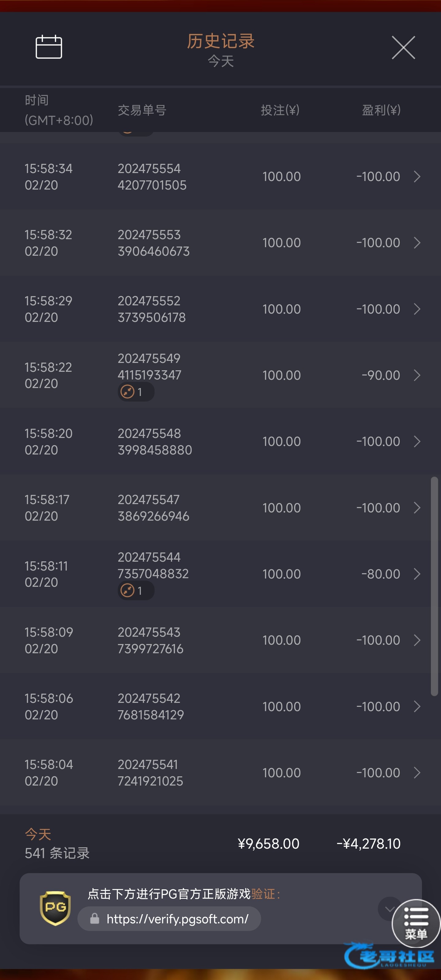Collapse the PG verification banner with its chevron

(x=389, y=909)
